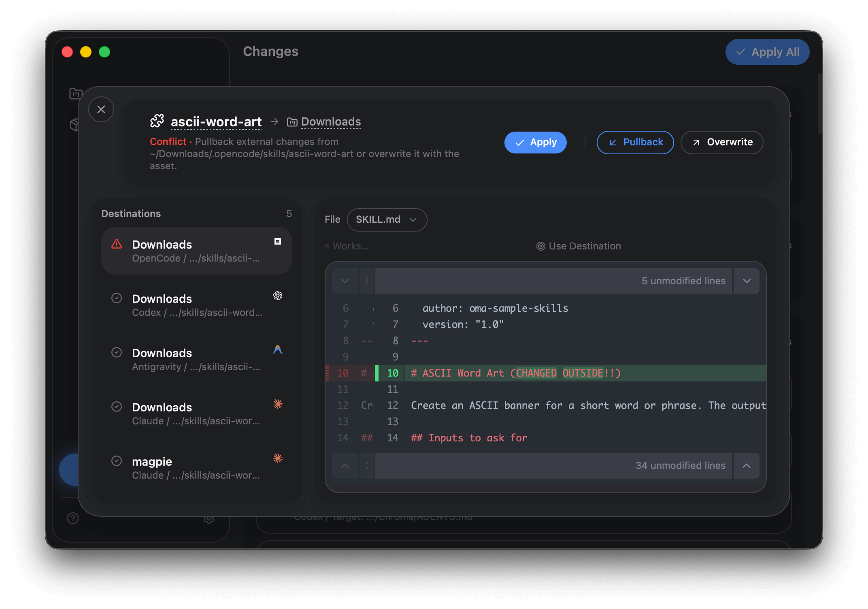Click the OpenCode icon on the conflicted destination
Screen dimensions: 868x609
[x=278, y=241]
